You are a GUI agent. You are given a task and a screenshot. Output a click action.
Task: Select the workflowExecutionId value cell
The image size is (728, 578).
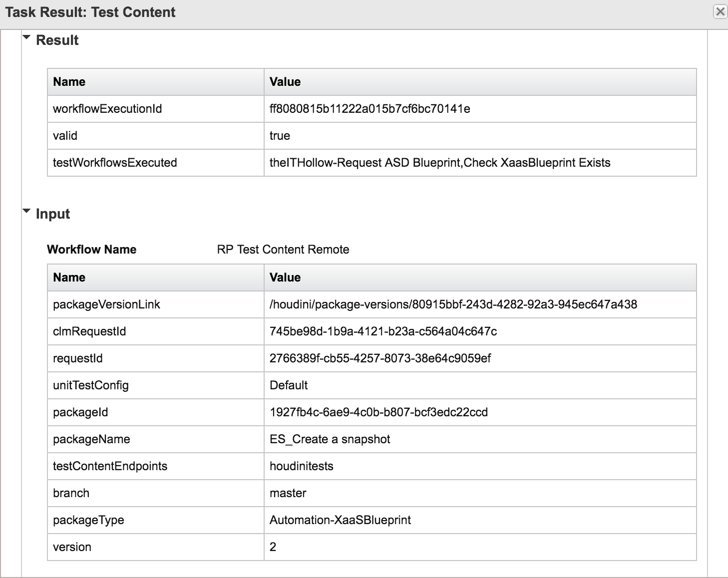369,109
